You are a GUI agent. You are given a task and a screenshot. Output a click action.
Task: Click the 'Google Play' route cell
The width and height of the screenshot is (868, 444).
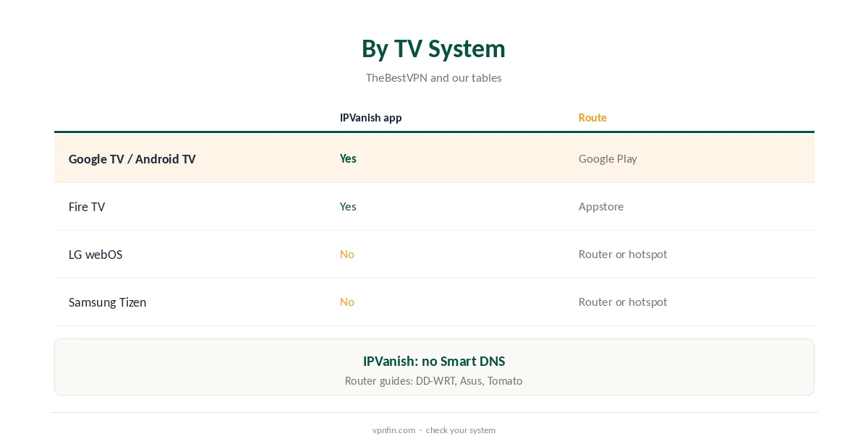[x=608, y=158]
